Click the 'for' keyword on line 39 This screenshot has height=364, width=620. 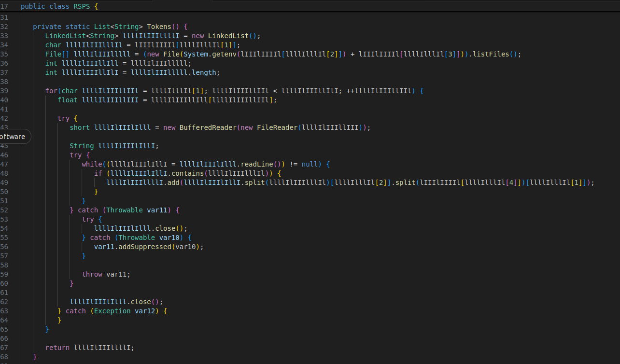51,91
